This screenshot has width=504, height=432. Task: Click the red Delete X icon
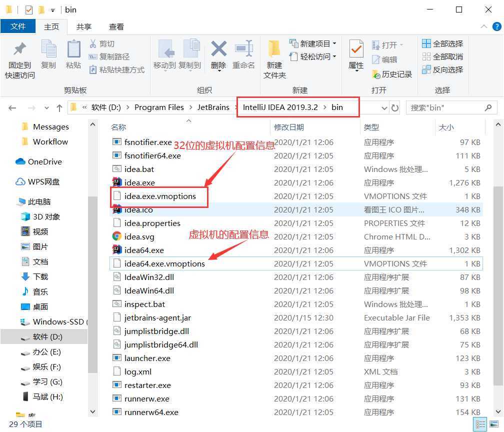218,49
